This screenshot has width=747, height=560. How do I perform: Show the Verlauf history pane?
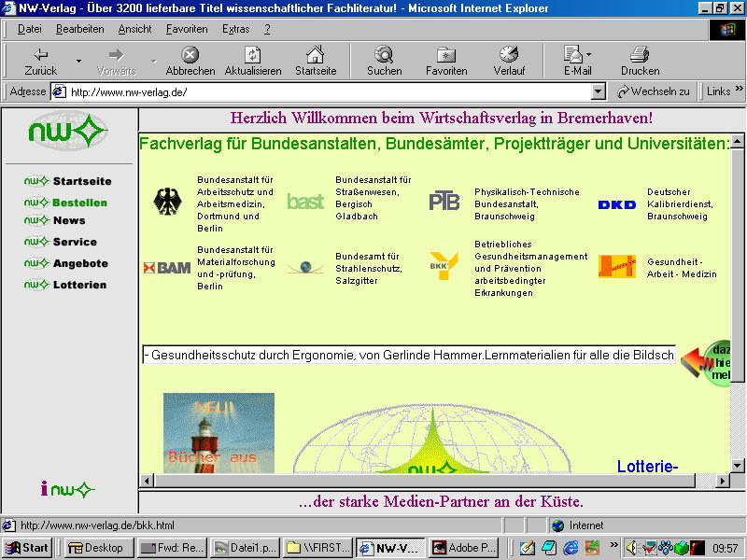click(509, 61)
